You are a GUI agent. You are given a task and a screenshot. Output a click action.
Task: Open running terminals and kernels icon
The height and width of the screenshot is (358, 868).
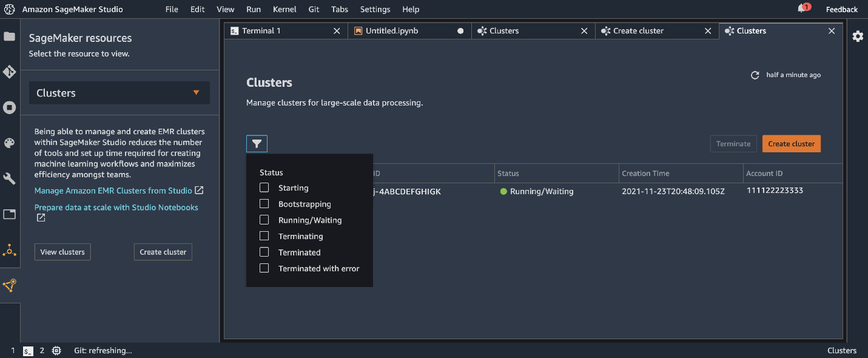9,108
